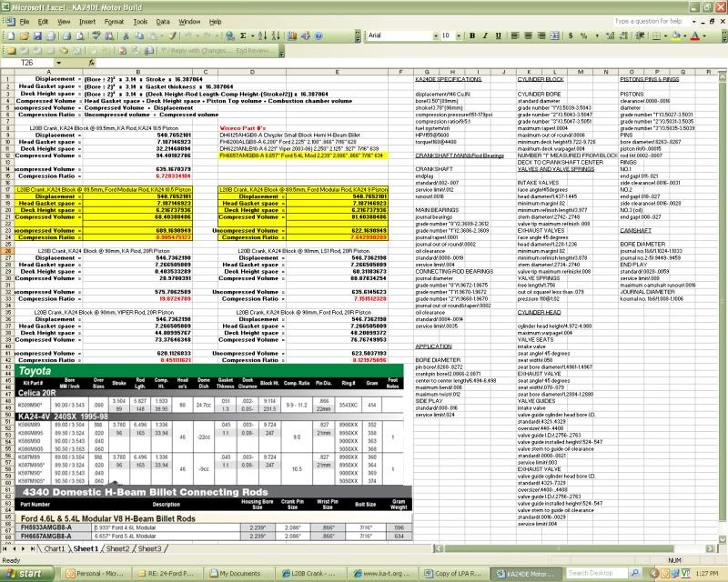Screen dimensions: 728x582
Task: Apply red Font Color swatch
Action: pos(695,35)
